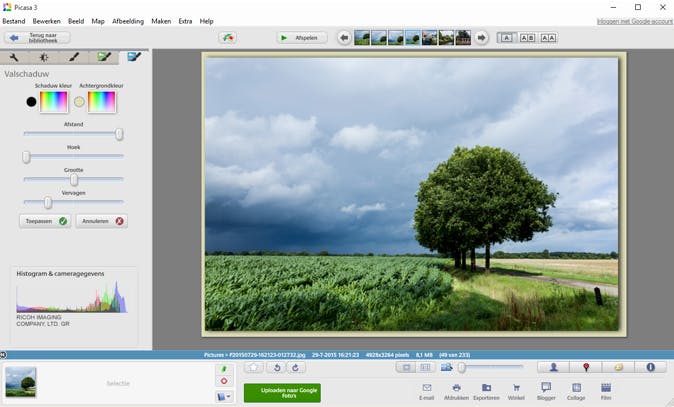The width and height of the screenshot is (674, 407).
Task: Click the photo thumbnail in the selection tray
Action: pos(21,382)
